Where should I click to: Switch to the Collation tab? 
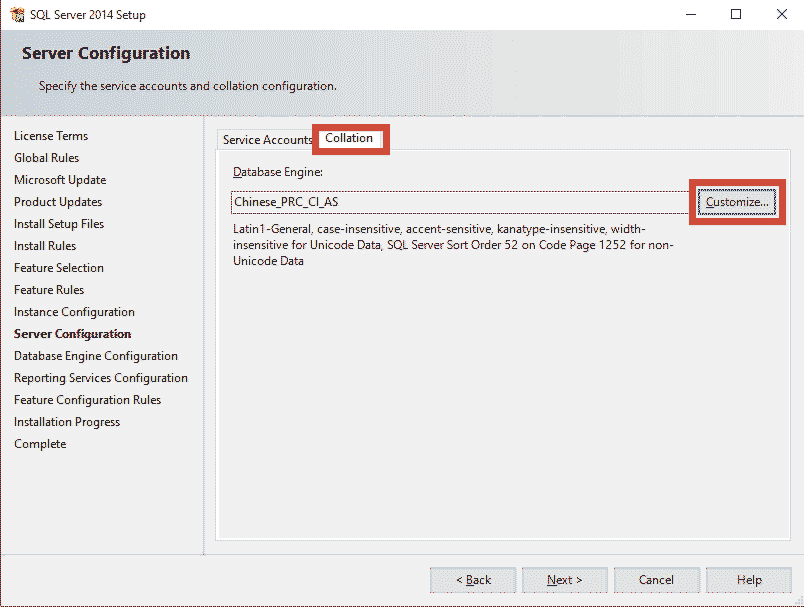[349, 139]
